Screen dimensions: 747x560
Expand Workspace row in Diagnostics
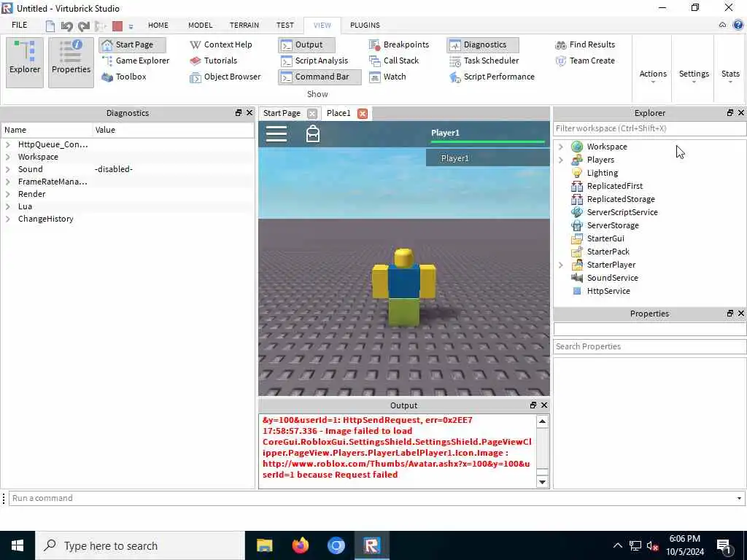tap(8, 157)
